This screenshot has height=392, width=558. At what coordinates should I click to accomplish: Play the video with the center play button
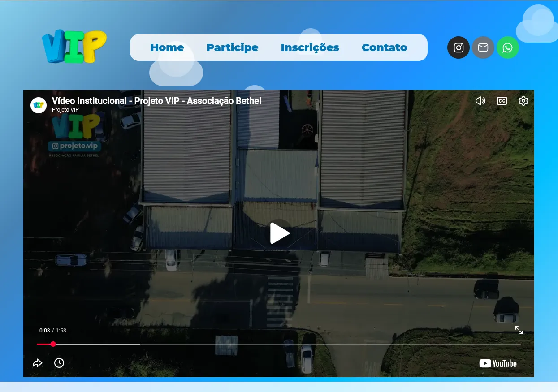tap(279, 233)
